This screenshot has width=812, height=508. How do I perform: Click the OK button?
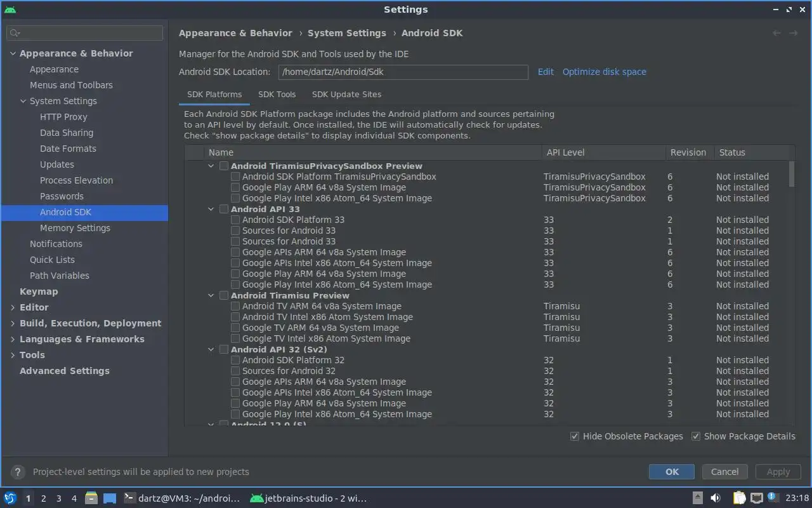tap(672, 472)
